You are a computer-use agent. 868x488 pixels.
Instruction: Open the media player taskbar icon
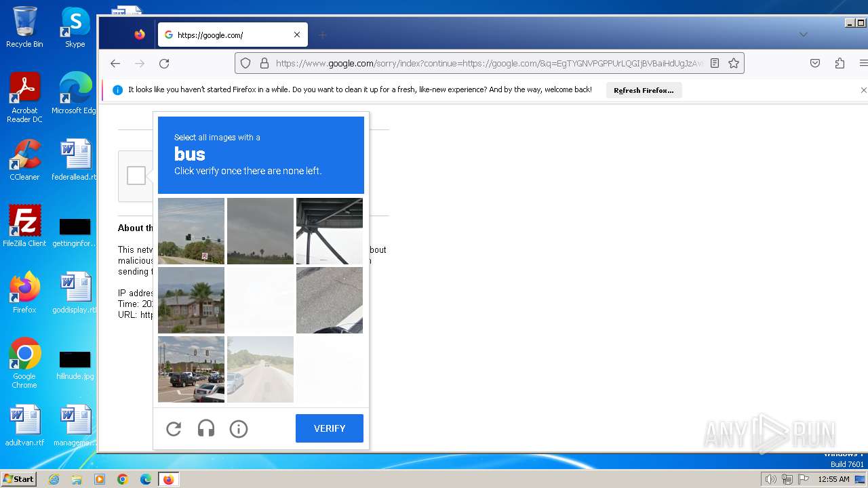tap(100, 479)
